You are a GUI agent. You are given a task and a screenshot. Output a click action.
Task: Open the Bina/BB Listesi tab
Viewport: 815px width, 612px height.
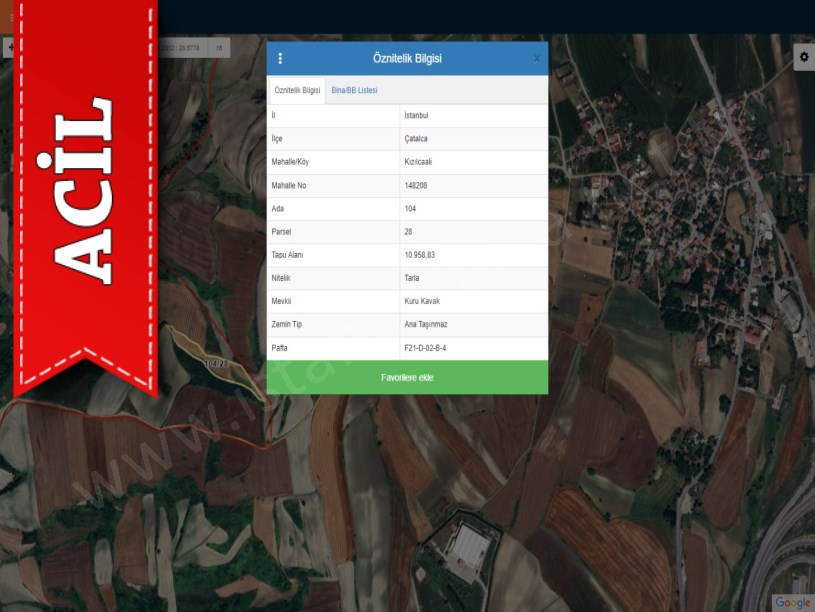click(x=354, y=90)
